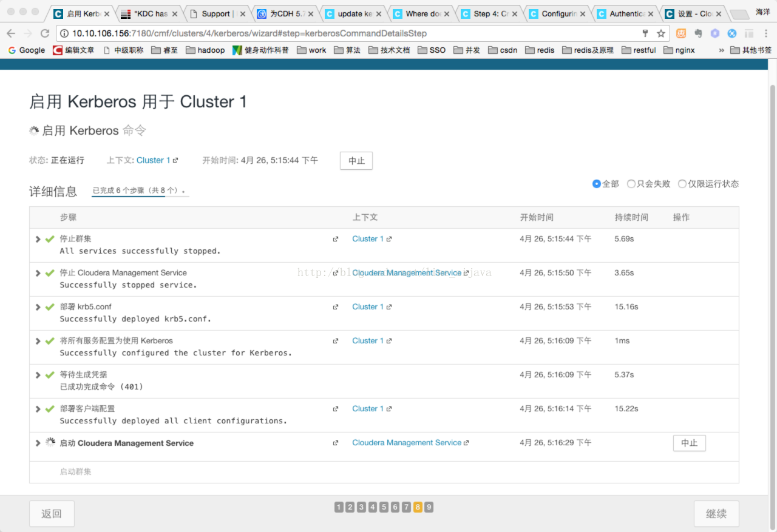This screenshot has height=532, width=777.
Task: Open the 其他书签 folder
Action: [x=751, y=50]
